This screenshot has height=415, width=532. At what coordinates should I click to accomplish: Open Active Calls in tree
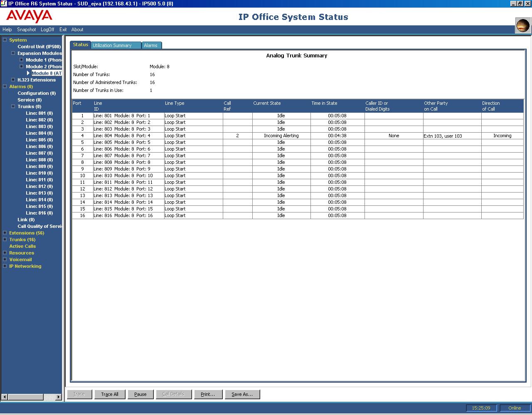(x=22, y=246)
